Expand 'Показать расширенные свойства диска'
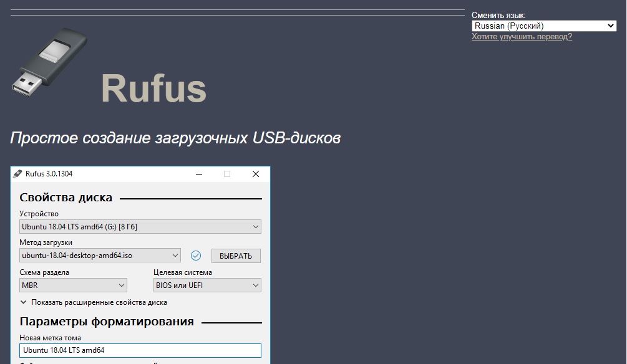627x364 pixels. coord(94,302)
